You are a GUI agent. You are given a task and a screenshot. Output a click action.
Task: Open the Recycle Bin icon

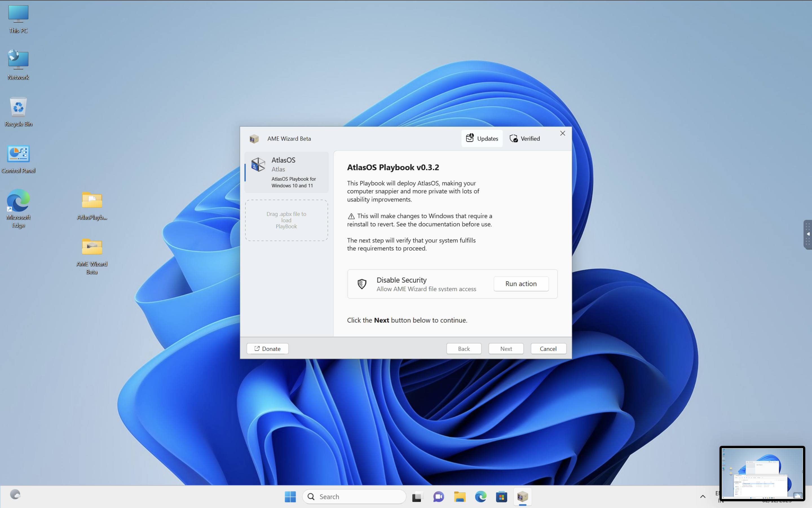(x=18, y=112)
